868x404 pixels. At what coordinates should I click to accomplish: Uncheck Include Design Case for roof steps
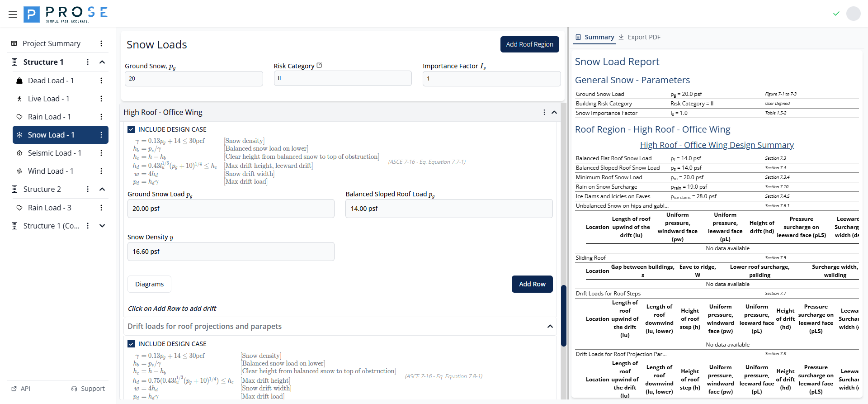(x=131, y=129)
